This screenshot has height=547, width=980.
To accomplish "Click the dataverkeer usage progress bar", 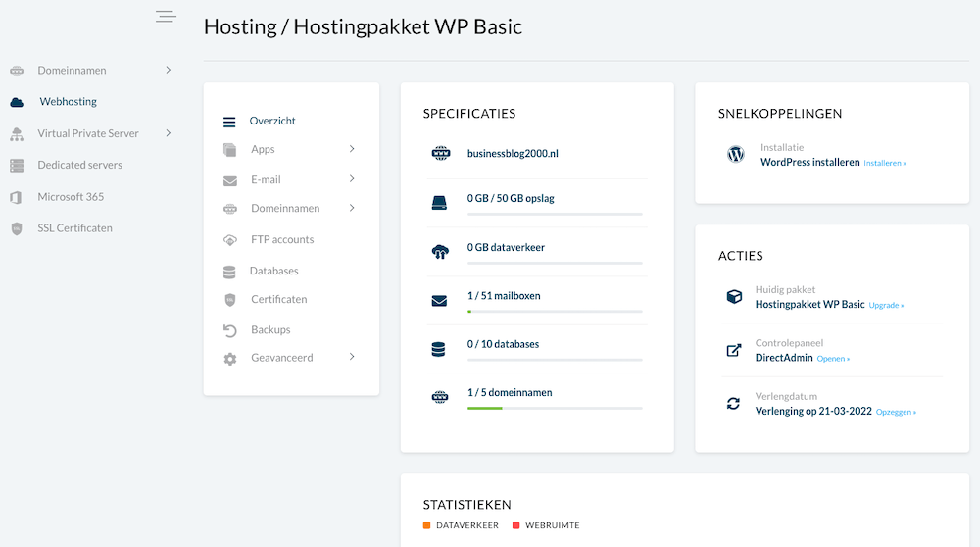I will [x=555, y=263].
